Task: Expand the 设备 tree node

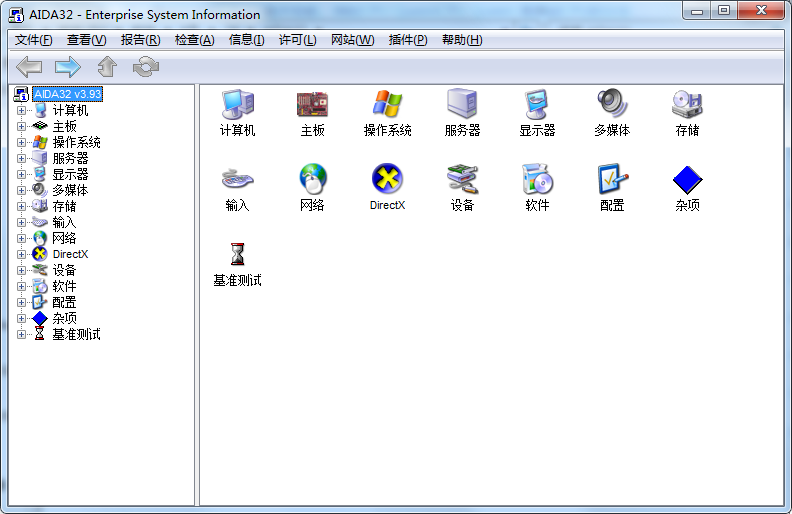Action: pyautogui.click(x=21, y=270)
